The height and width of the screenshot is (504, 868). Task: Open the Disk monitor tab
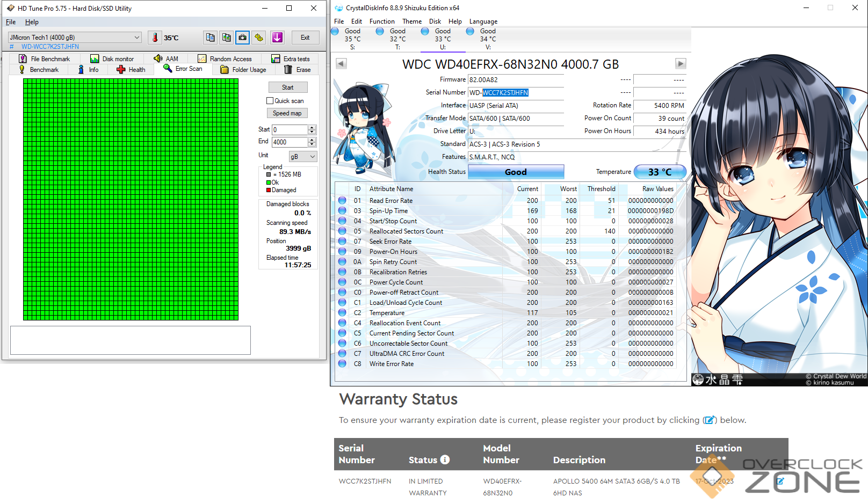click(x=112, y=59)
